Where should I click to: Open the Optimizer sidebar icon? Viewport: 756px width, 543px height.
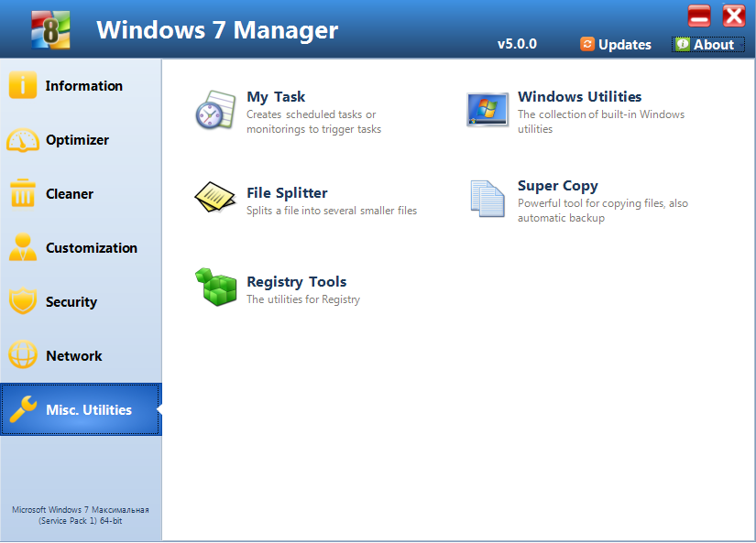click(x=22, y=139)
